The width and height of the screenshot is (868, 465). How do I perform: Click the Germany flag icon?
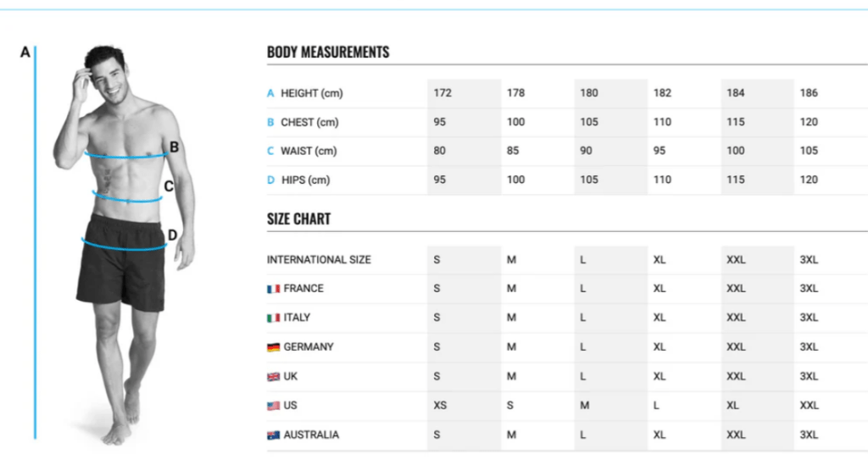click(274, 347)
